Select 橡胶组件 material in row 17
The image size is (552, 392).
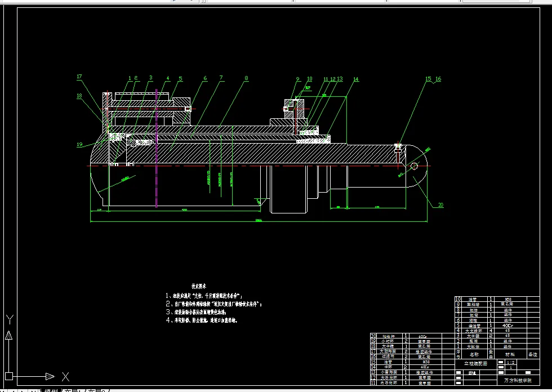(x=424, y=351)
